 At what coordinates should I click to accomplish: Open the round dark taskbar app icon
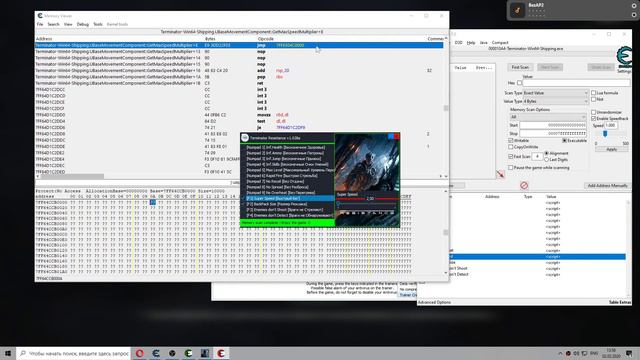point(172,353)
